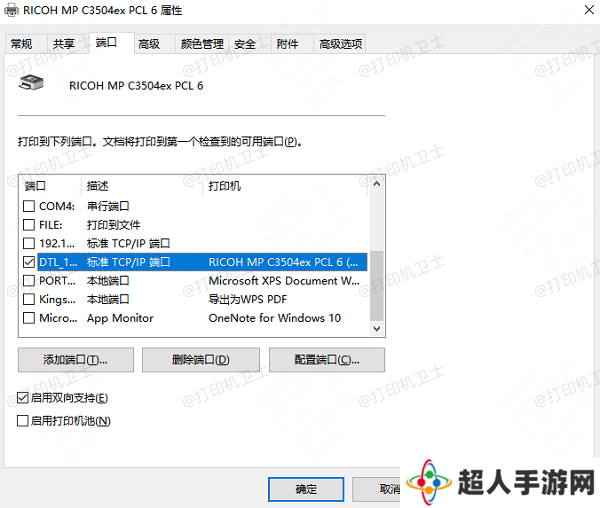
Task: Enable 启用打印机池 checkbox
Action: click(x=23, y=421)
